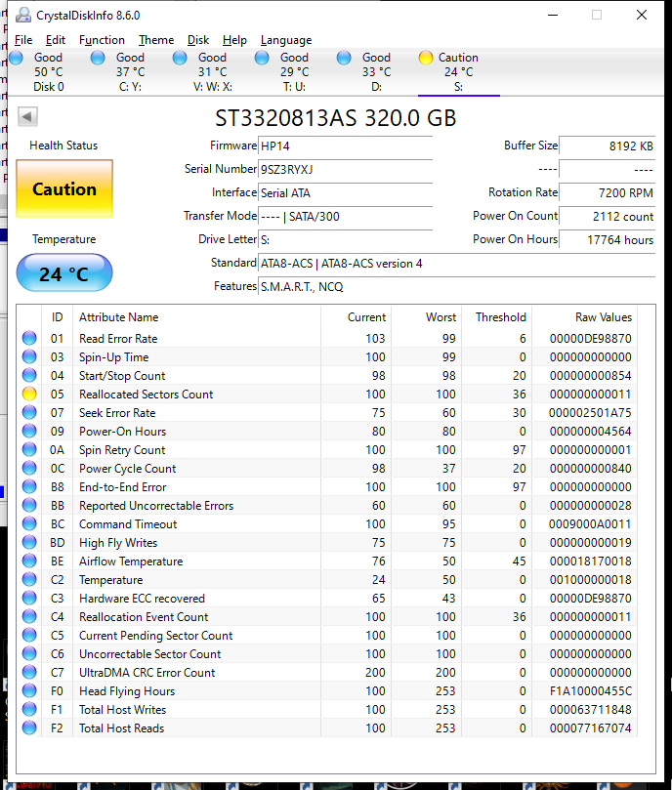Click the Serial Number field 9SZ3RYXJ
672x790 pixels.
pos(346,169)
